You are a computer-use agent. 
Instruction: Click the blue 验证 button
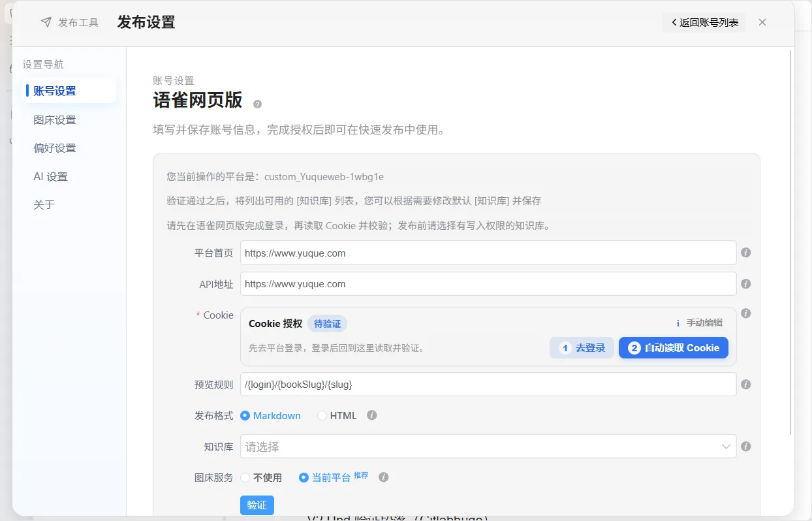click(x=257, y=505)
